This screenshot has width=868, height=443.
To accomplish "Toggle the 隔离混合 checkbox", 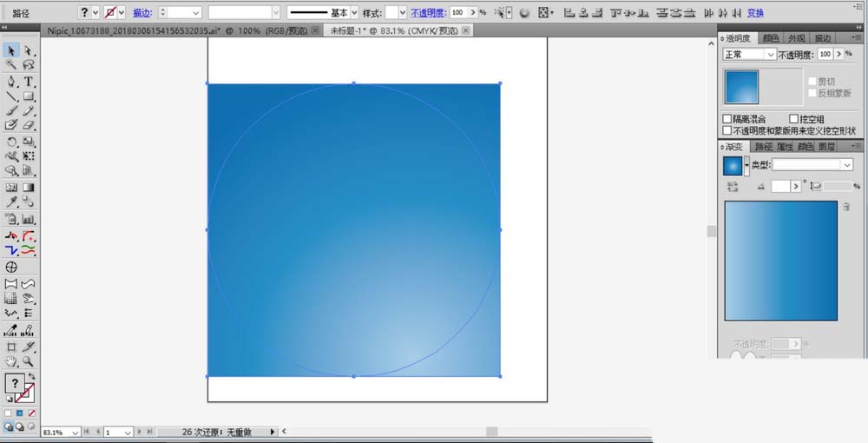I will [727, 119].
